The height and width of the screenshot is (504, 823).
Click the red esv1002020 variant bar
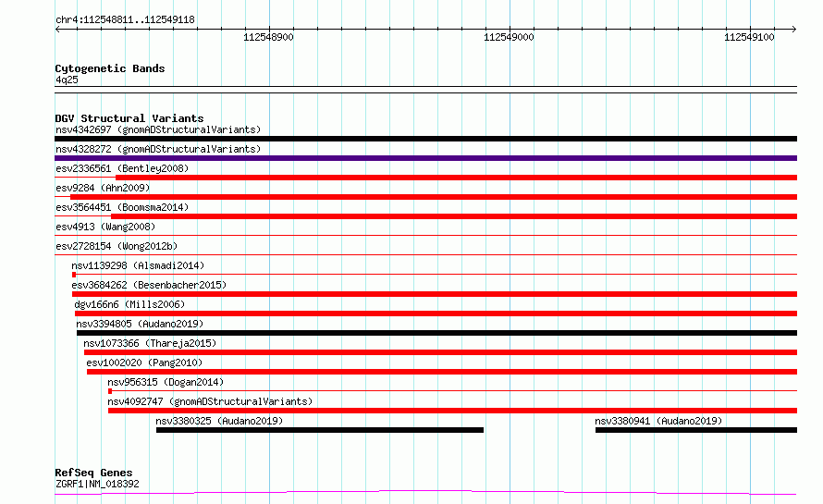click(442, 372)
